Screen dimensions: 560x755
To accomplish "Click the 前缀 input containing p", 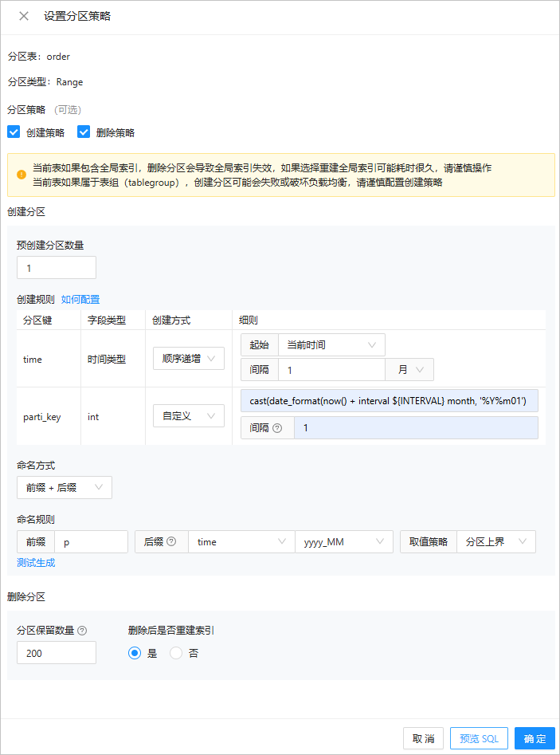I will 91,541.
